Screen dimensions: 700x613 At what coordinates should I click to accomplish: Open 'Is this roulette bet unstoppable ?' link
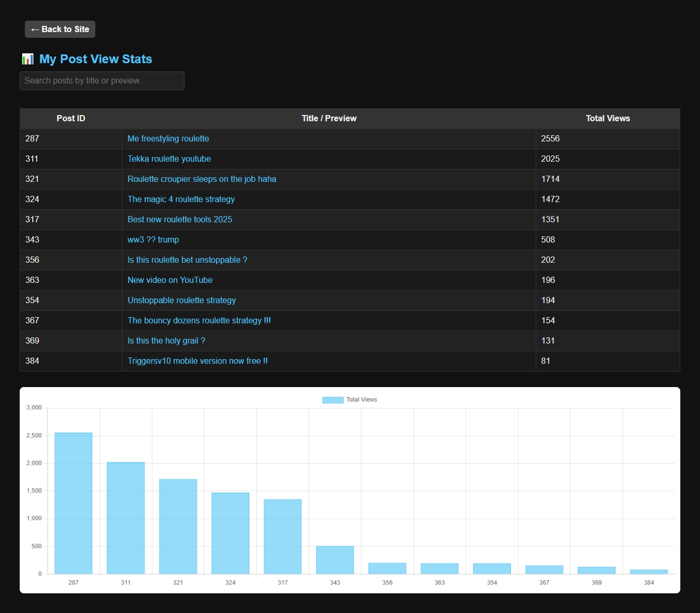[187, 260]
